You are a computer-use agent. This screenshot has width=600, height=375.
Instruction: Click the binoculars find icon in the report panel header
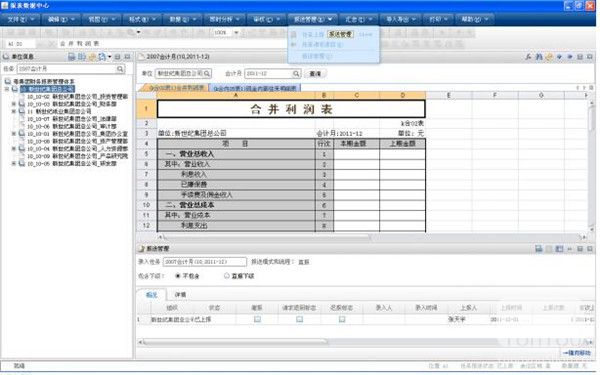pos(539,57)
